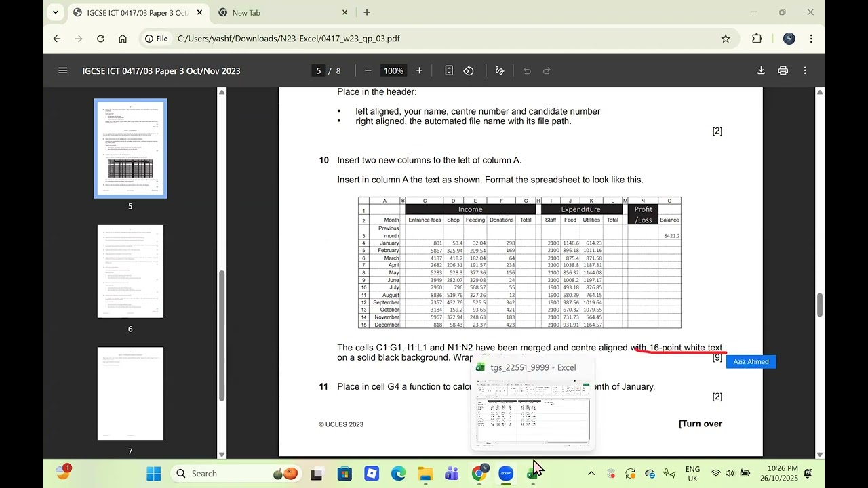Click the greyed-out Undo icon
This screenshot has width=868, height=488.
click(x=527, y=70)
